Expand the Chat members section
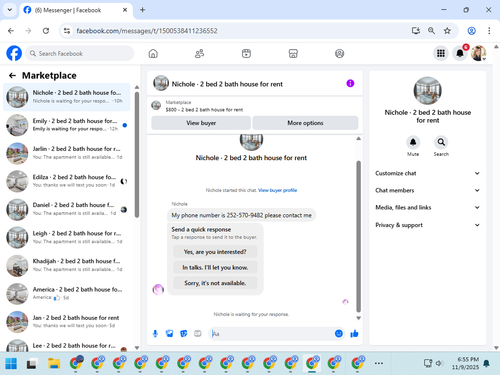Viewport: 500px width, 375px height. 428,190
